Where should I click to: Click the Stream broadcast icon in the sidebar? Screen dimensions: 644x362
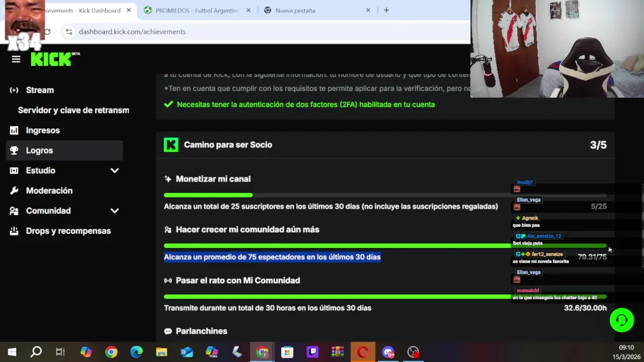(x=14, y=90)
